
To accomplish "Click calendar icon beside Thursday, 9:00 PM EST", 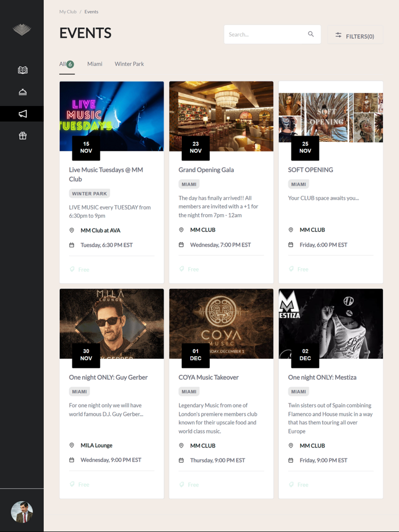I will tap(181, 460).
